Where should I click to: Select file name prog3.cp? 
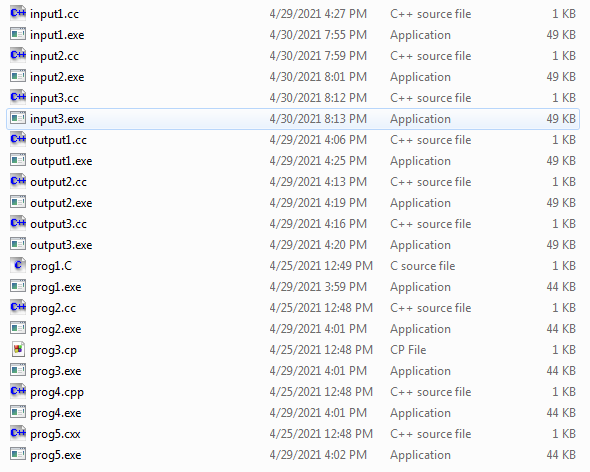point(53,350)
